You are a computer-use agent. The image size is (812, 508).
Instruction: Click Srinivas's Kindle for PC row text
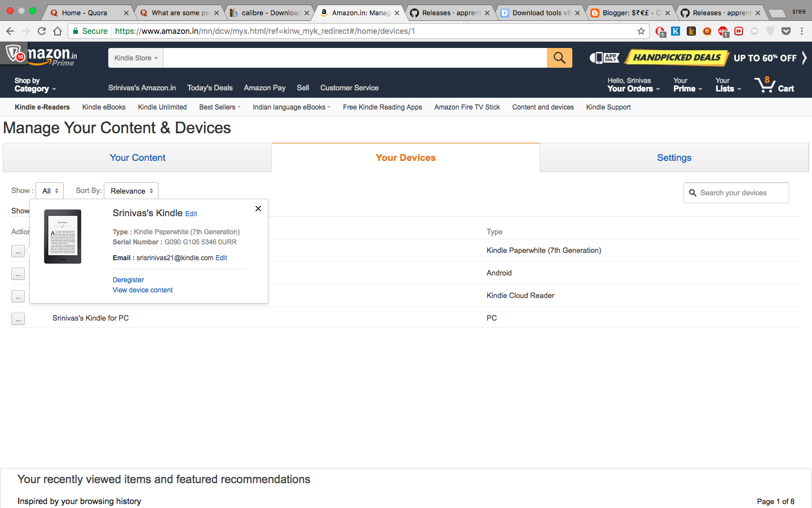[x=91, y=318]
